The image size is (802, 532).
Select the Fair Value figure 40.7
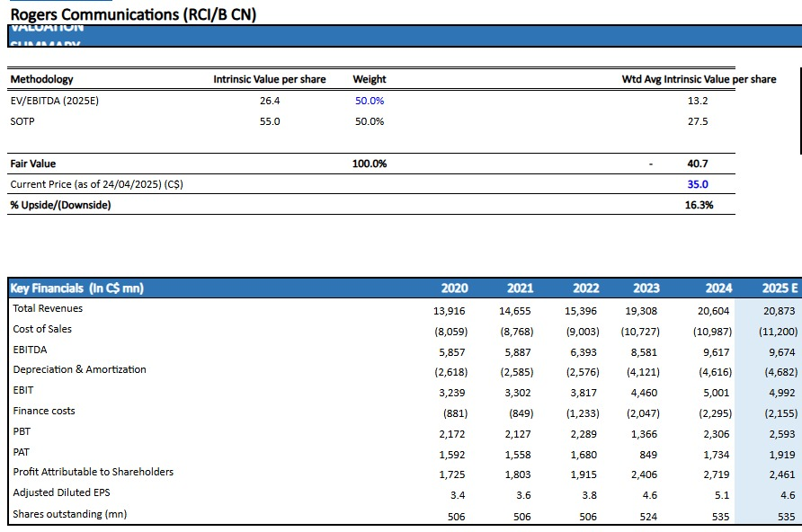point(698,164)
